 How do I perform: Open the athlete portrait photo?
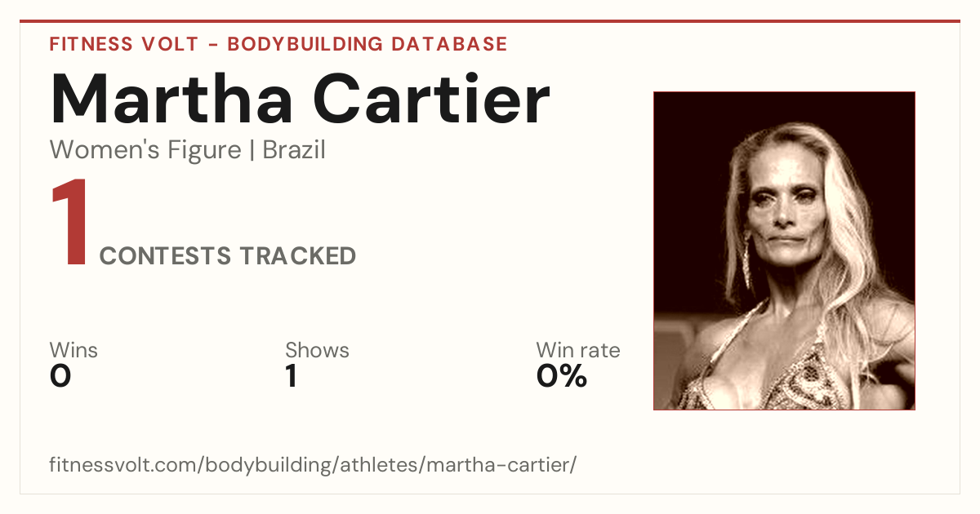tap(784, 250)
